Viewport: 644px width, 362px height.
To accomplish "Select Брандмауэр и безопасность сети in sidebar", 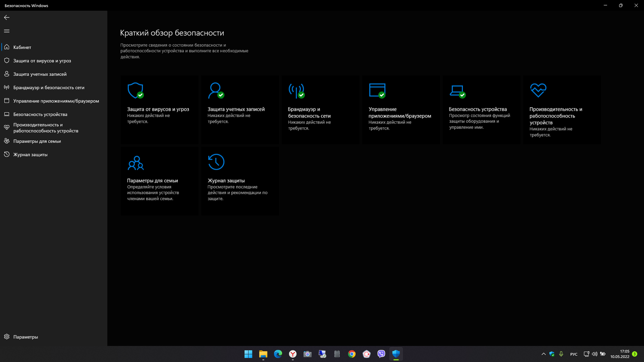I will pyautogui.click(x=49, y=87).
